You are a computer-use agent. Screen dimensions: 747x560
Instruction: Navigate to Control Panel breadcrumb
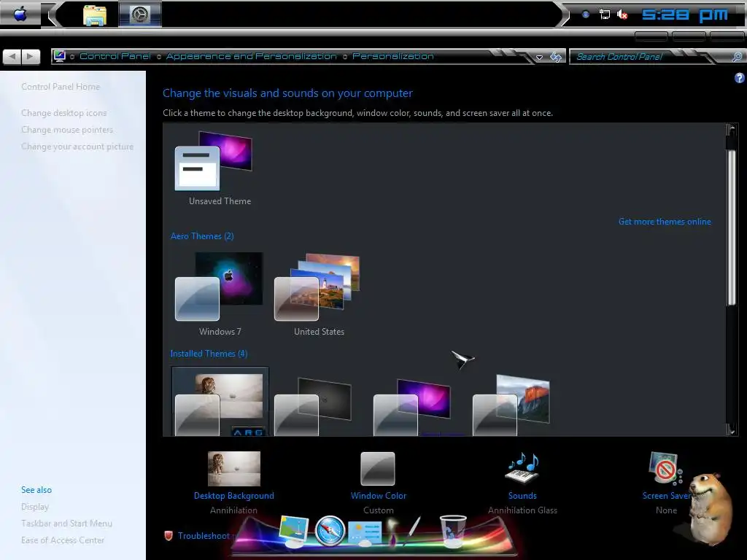point(115,56)
